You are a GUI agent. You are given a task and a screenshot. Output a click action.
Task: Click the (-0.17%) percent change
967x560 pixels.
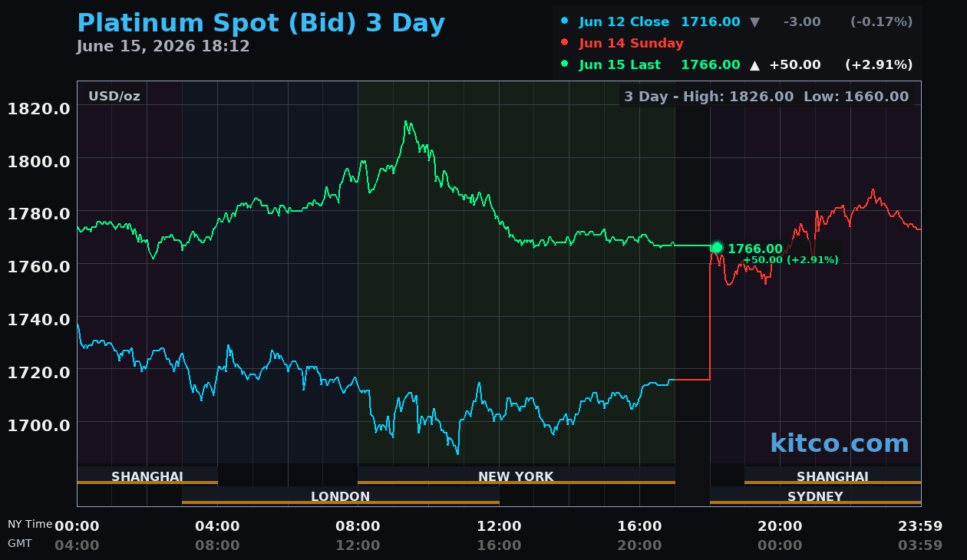coord(882,21)
